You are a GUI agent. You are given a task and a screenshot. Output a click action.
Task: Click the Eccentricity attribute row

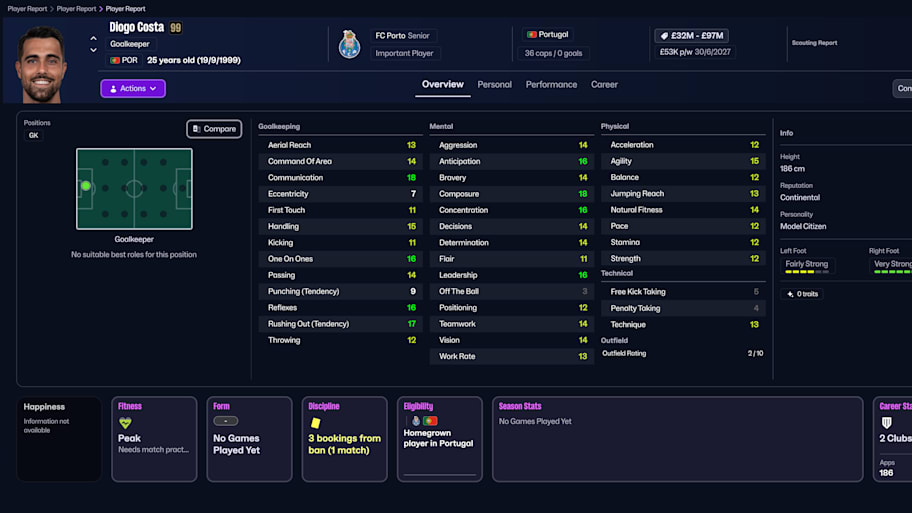341,194
